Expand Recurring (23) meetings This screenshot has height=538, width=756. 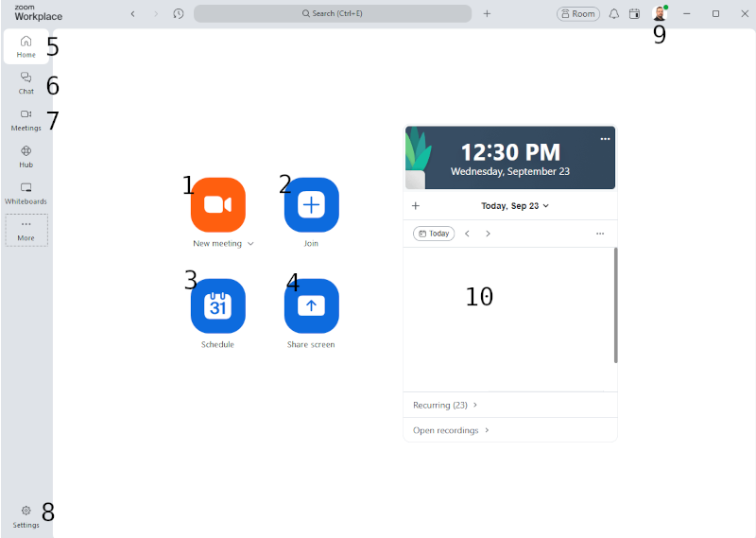445,406
